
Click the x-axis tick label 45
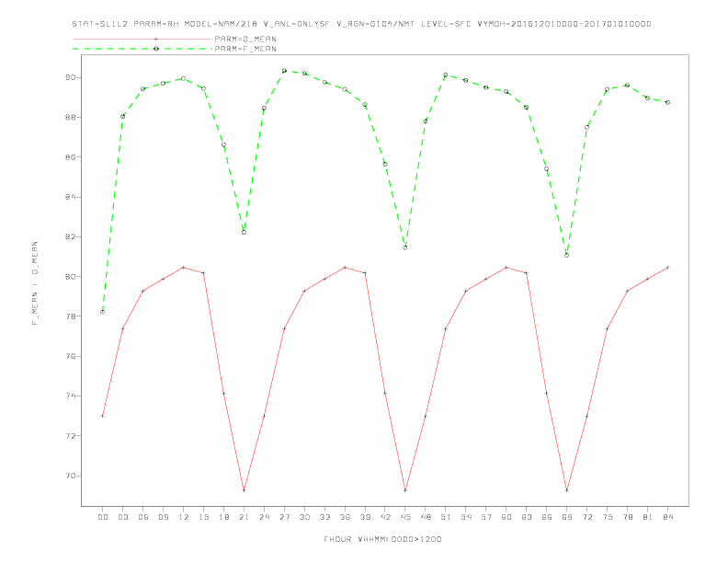pyautogui.click(x=405, y=517)
